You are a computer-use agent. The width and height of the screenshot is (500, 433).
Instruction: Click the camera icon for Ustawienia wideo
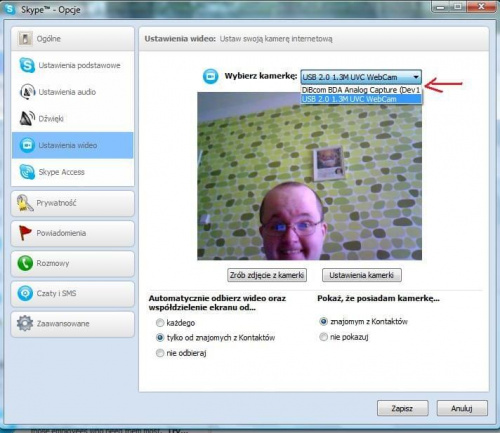click(x=27, y=145)
